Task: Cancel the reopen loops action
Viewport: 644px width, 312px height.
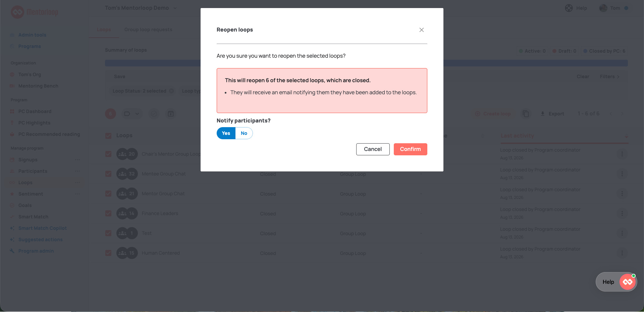Action: (x=373, y=149)
